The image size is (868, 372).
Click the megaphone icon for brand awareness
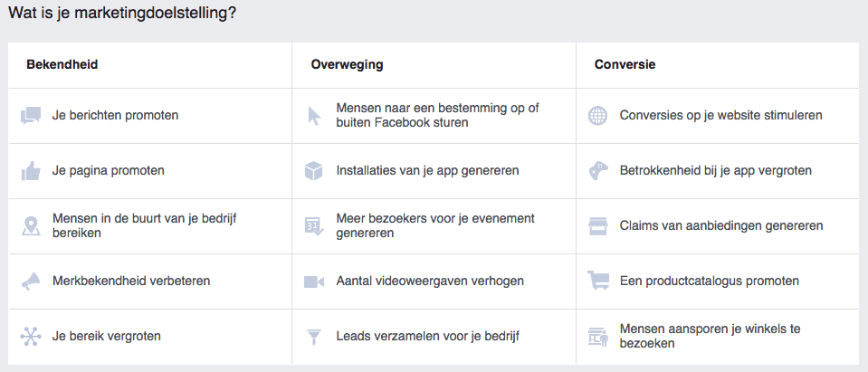click(x=31, y=281)
